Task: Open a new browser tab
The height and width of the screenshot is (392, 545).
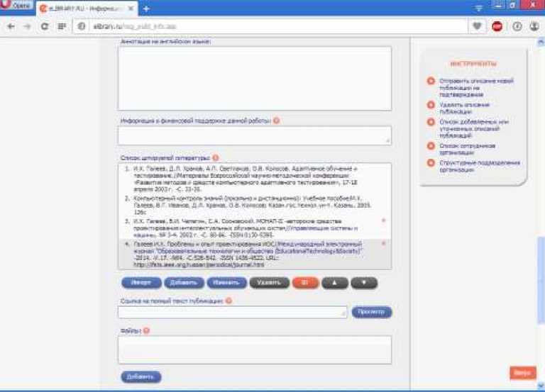Action: point(146,9)
